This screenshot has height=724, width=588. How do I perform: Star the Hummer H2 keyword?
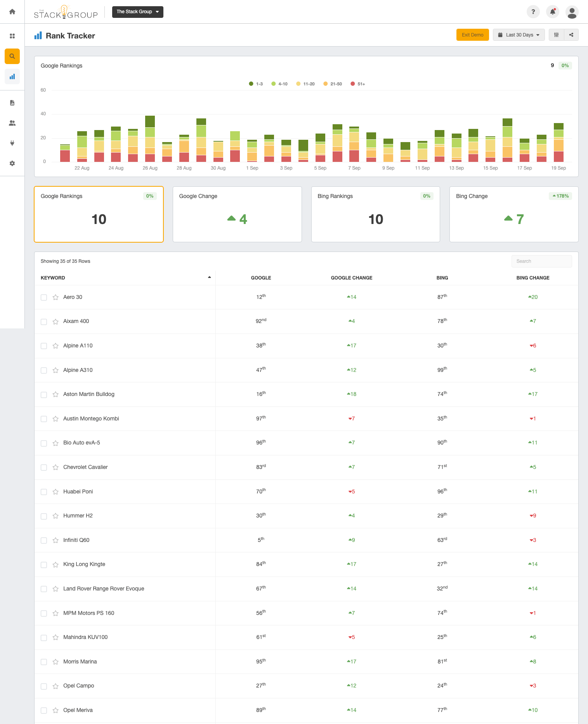(x=56, y=516)
